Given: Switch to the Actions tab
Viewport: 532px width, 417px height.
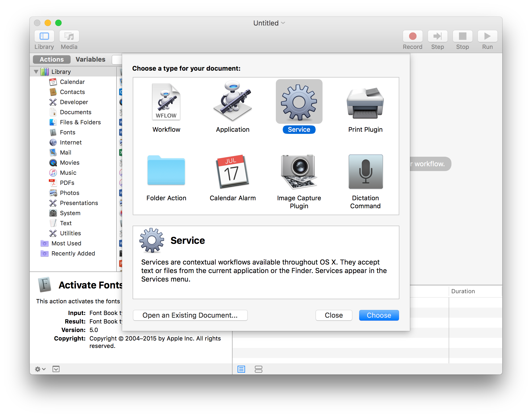Looking at the screenshot, I should click(x=52, y=59).
